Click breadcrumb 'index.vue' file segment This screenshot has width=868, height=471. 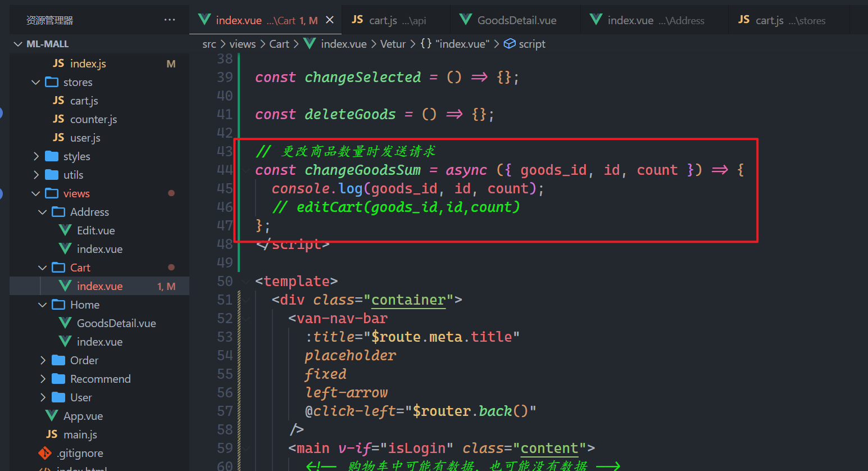[x=343, y=44]
